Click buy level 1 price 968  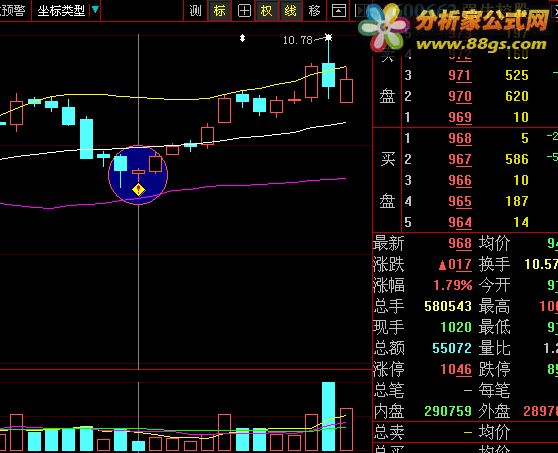pyautogui.click(x=460, y=138)
